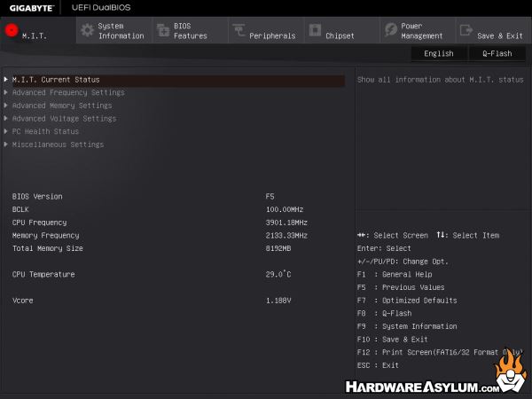The height and width of the screenshot is (399, 532).
Task: Click the 'F5 : Previous Values' hint
Action: (x=401, y=287)
